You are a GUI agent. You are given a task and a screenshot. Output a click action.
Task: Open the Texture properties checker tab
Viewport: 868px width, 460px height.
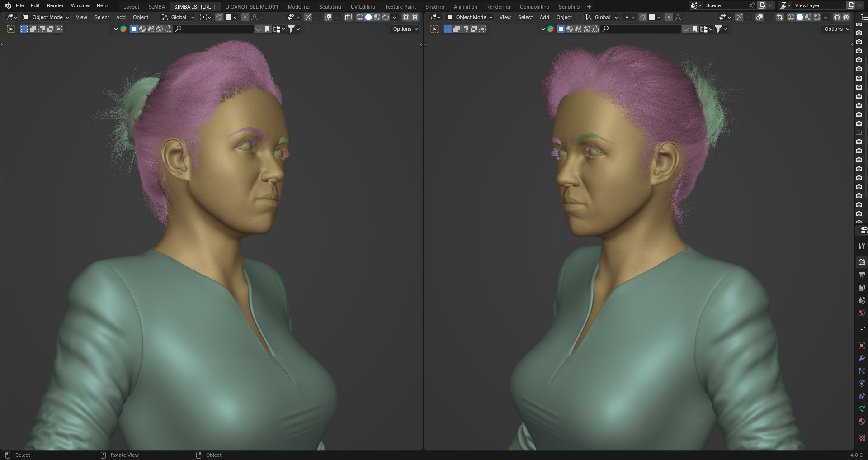(861, 438)
